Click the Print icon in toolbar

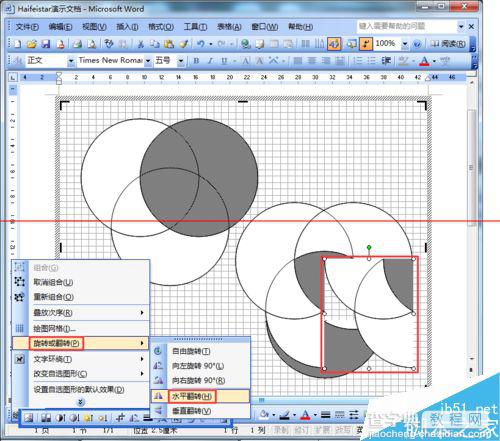click(x=77, y=44)
